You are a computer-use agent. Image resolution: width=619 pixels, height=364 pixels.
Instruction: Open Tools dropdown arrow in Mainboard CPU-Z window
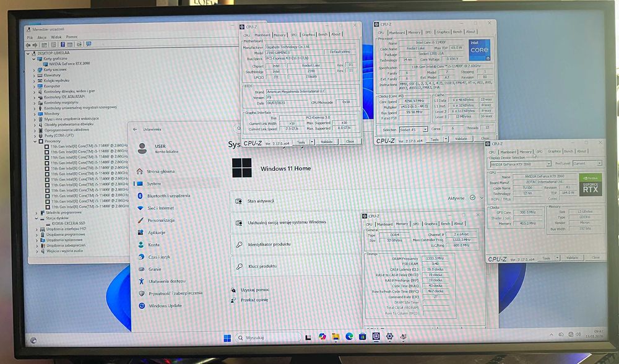point(312,142)
